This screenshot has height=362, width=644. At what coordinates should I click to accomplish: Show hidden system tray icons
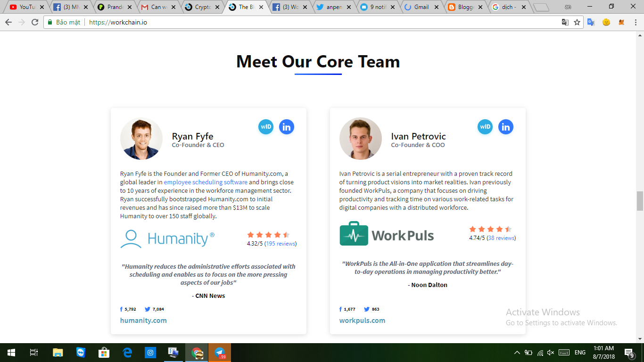click(517, 353)
